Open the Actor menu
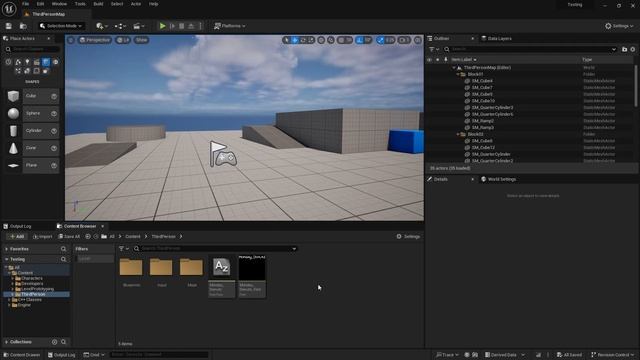This screenshot has width=640, height=360. (136, 4)
